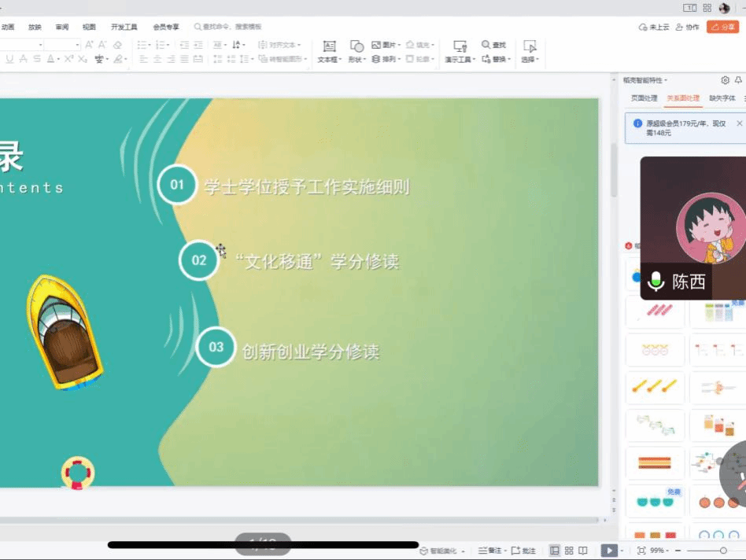Open the shapes (形状) tool
This screenshot has width=746, height=560.
pyautogui.click(x=356, y=51)
